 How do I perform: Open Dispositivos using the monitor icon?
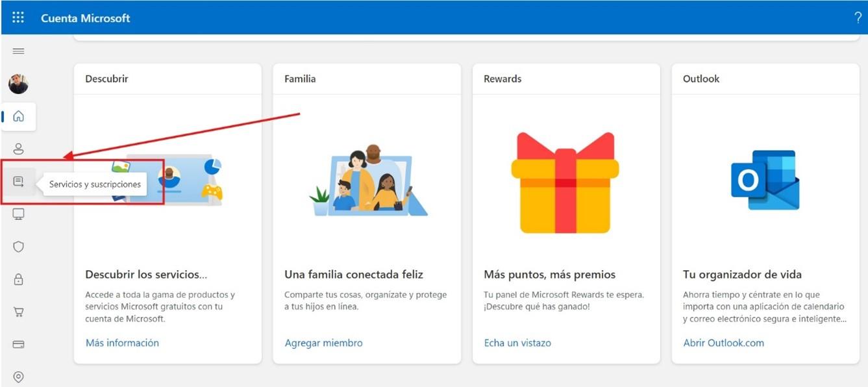point(18,214)
